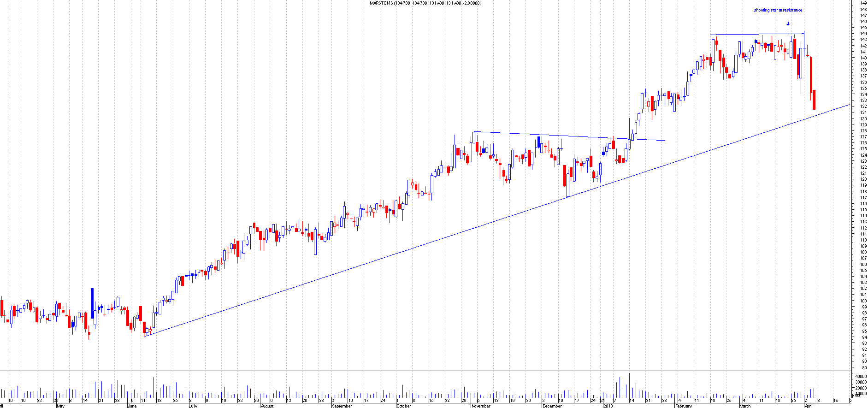The width and height of the screenshot is (868, 408).
Task: Click the September label on the date axis
Action: tap(342, 406)
